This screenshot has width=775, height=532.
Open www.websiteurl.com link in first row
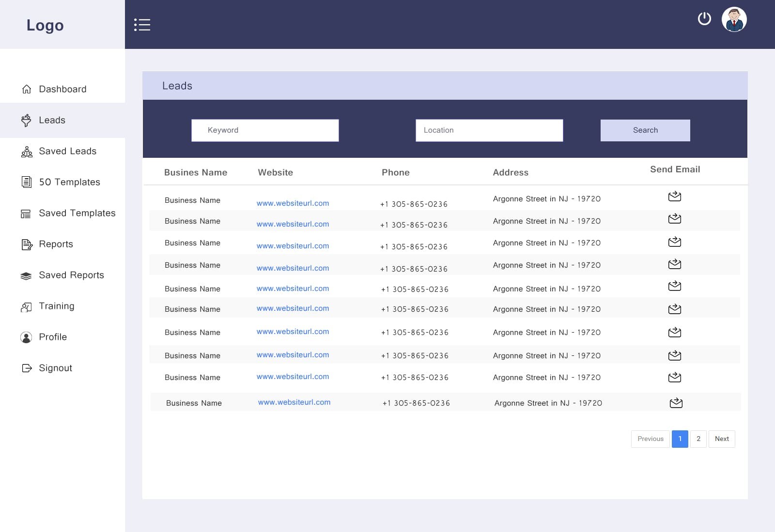point(293,203)
